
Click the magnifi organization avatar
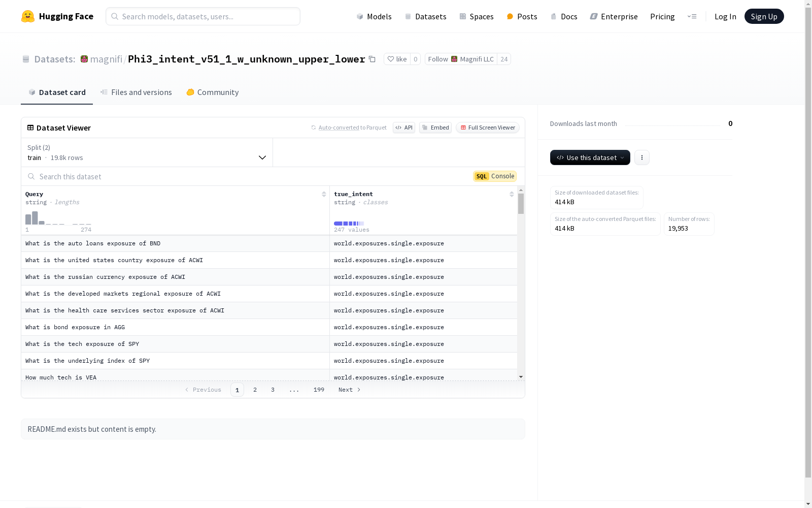(x=84, y=59)
